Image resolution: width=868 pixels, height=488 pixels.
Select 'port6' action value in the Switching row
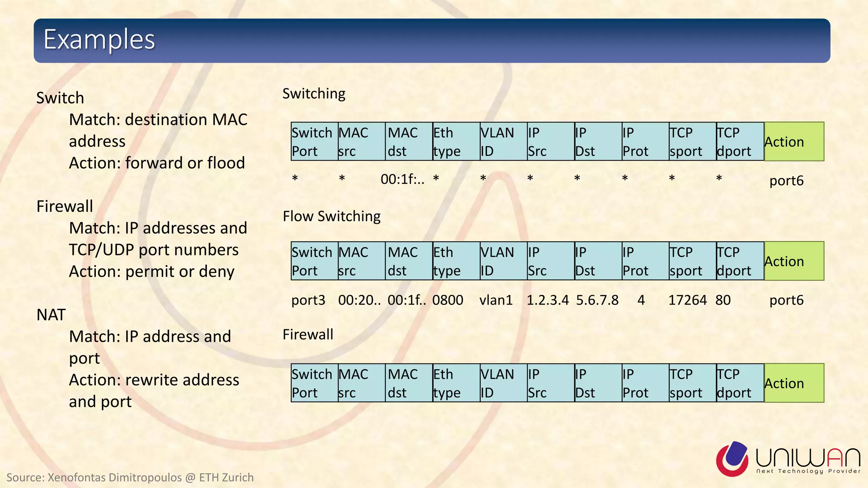click(786, 181)
